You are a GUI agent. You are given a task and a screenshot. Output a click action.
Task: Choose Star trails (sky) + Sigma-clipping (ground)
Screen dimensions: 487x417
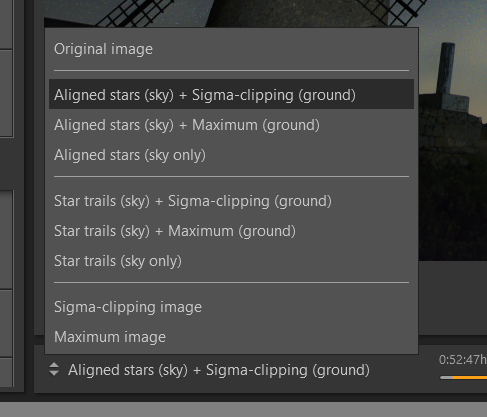[x=231, y=201]
